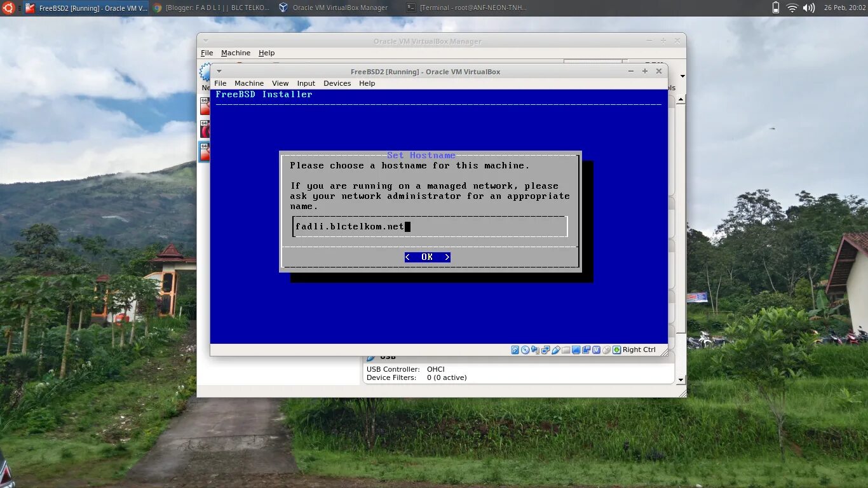The height and width of the screenshot is (488, 868).
Task: Switch to Oracle VM VirtualBox Manager taskbar entry
Action: point(334,8)
